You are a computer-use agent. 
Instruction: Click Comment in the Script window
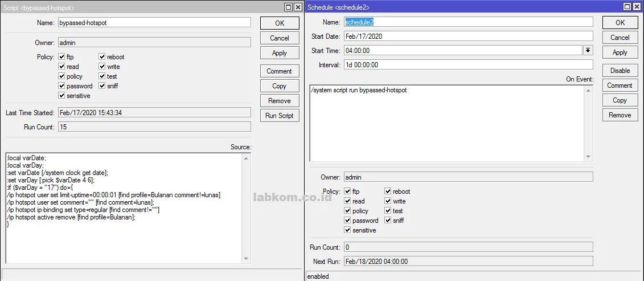click(x=280, y=71)
